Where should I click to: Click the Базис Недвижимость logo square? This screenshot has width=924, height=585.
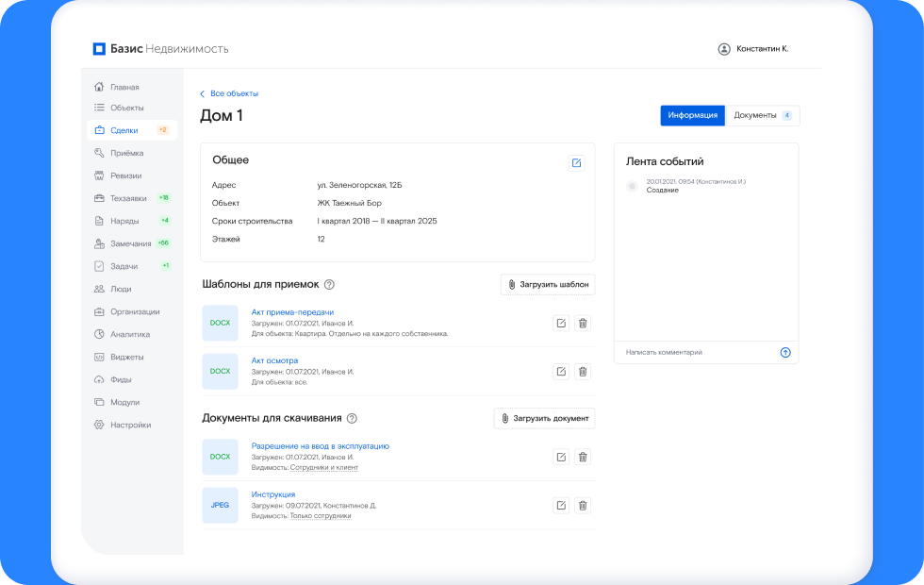(99, 48)
